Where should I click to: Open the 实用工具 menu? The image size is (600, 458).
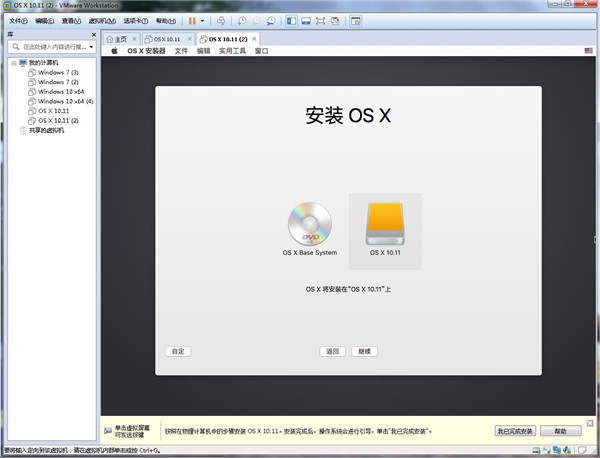click(x=232, y=51)
